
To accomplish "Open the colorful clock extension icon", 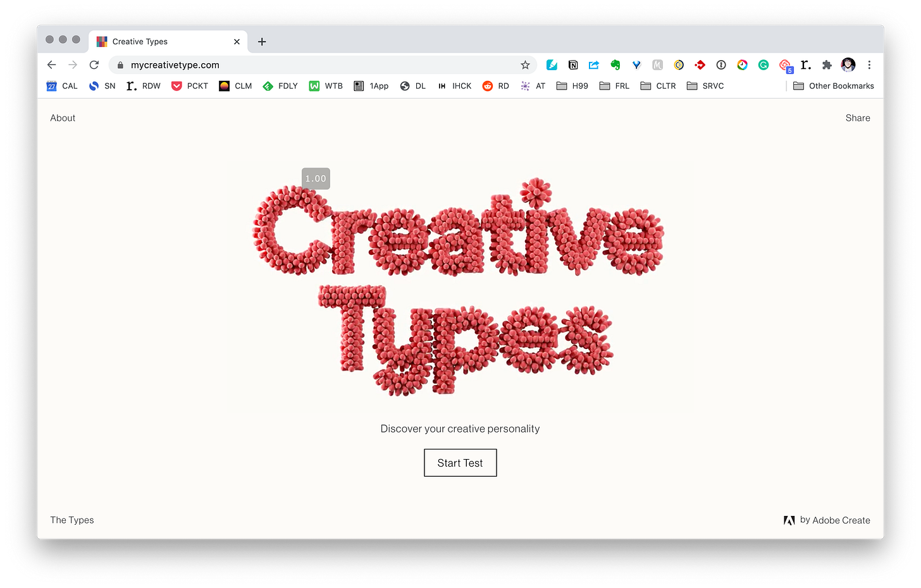I will pos(742,65).
